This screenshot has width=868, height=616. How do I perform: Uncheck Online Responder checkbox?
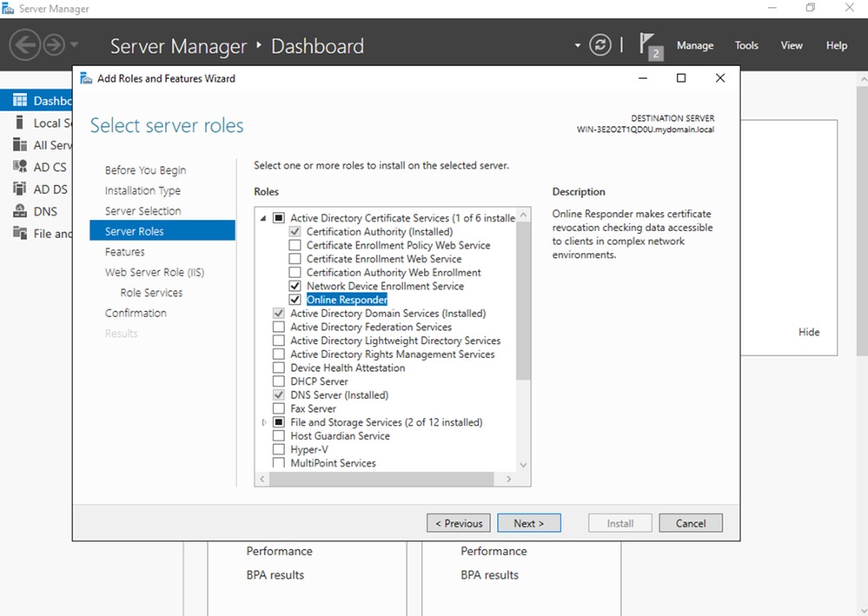[295, 300]
